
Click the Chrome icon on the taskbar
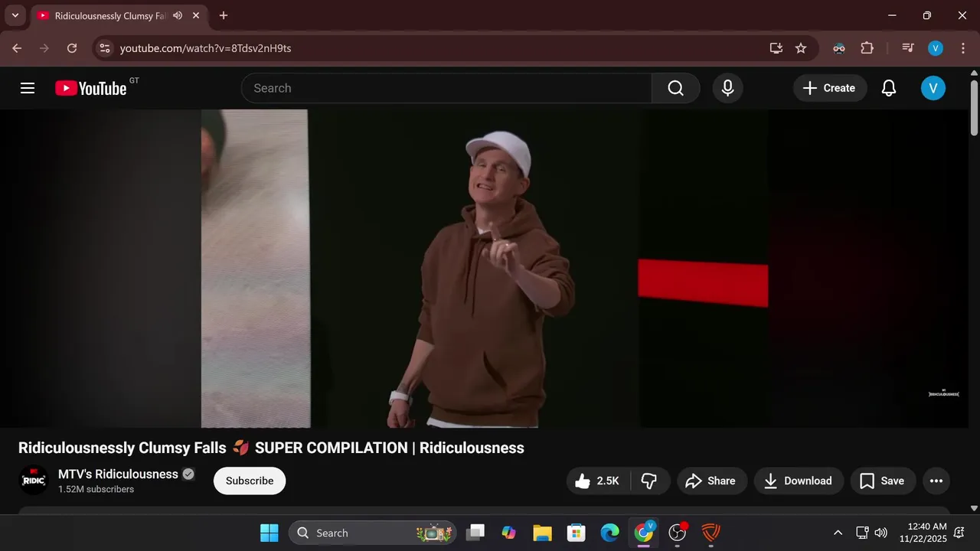[x=644, y=533]
